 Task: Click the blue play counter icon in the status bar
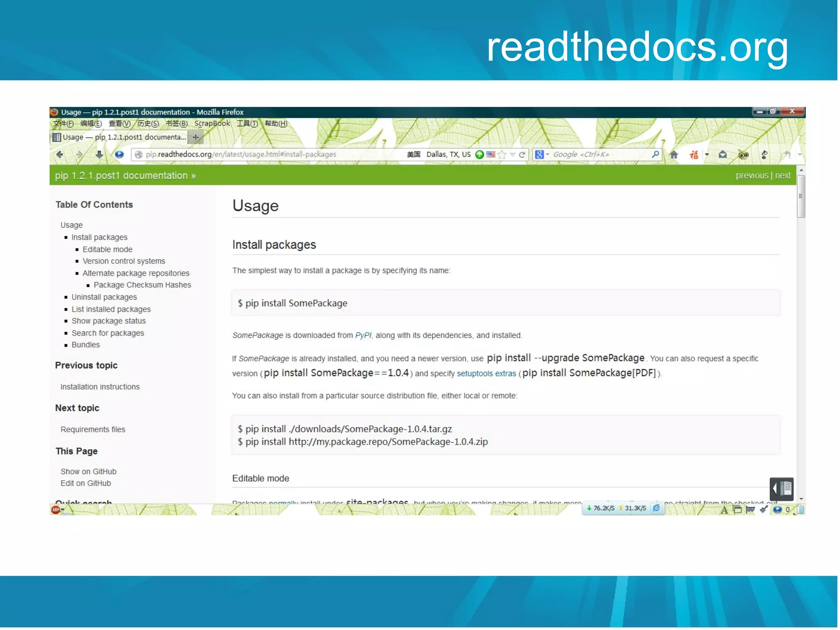click(777, 509)
